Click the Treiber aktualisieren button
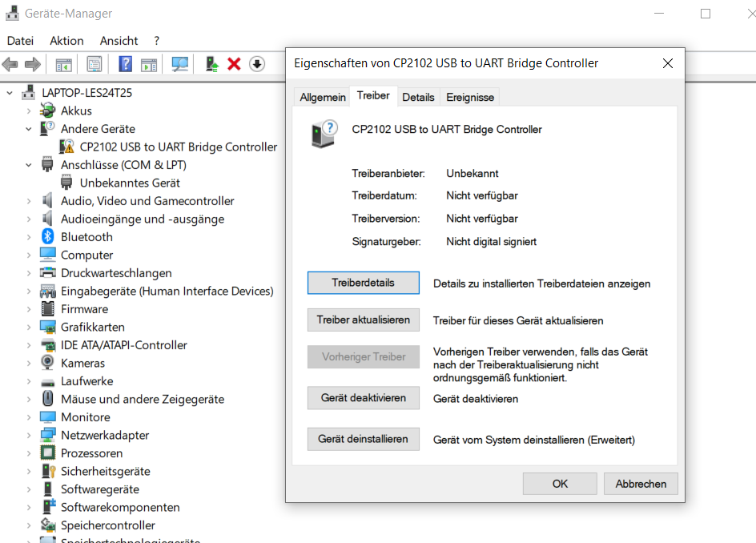The width and height of the screenshot is (756, 543). (x=363, y=320)
